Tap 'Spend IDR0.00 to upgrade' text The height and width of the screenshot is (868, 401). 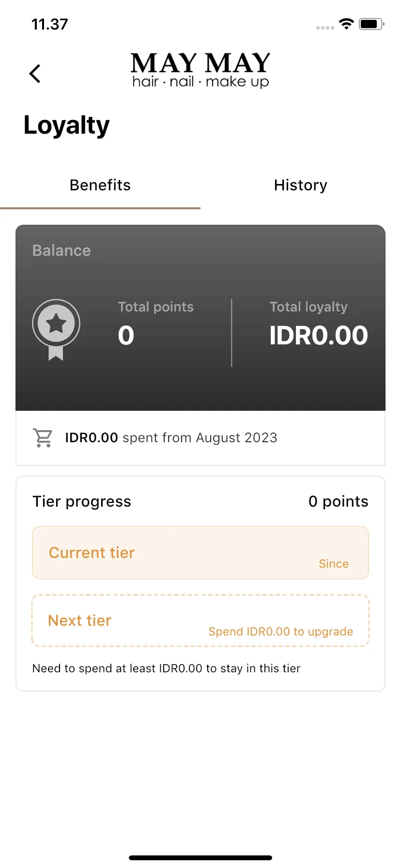281,632
